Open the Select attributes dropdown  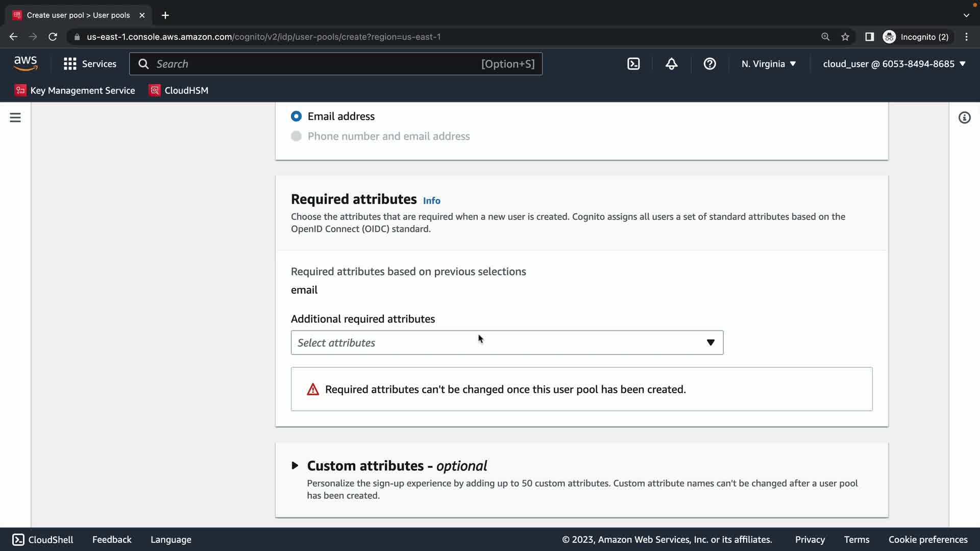pyautogui.click(x=507, y=343)
